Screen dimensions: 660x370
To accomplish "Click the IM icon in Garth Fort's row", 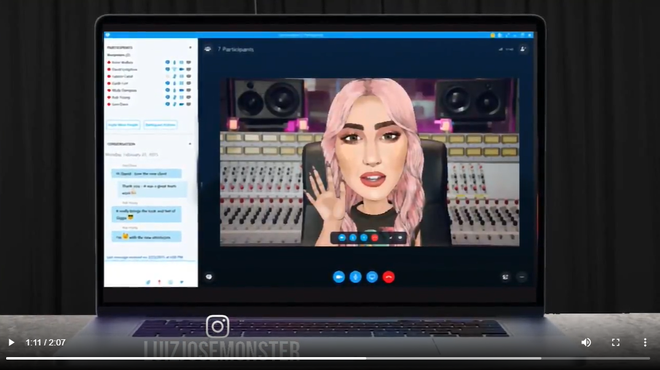I will pyautogui.click(x=168, y=83).
